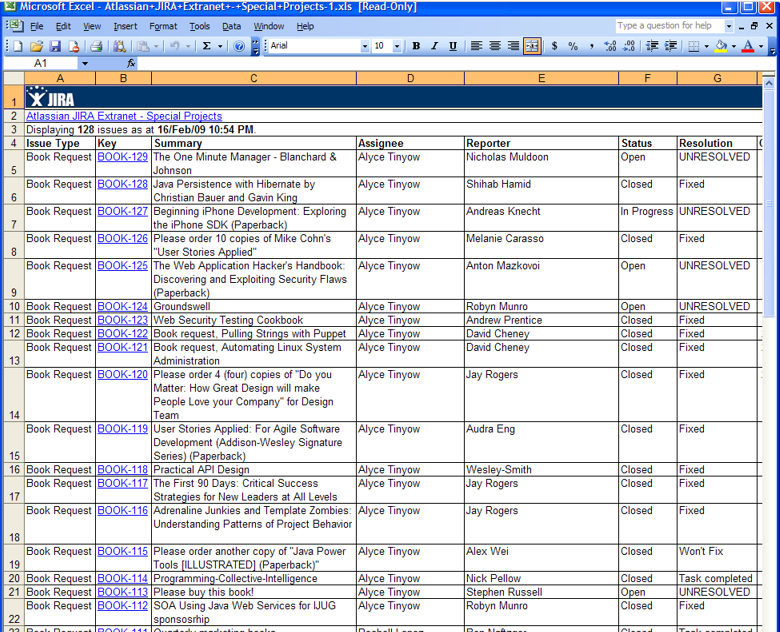Screen dimensions: 780x632
Task: Expand the AutoSum dropdown arrow
Action: [220, 46]
